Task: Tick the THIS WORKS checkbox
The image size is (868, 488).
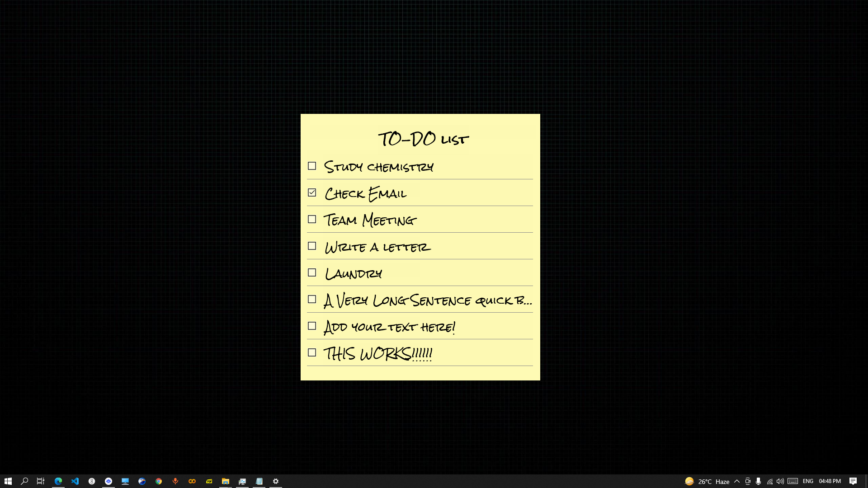Action: tap(312, 352)
